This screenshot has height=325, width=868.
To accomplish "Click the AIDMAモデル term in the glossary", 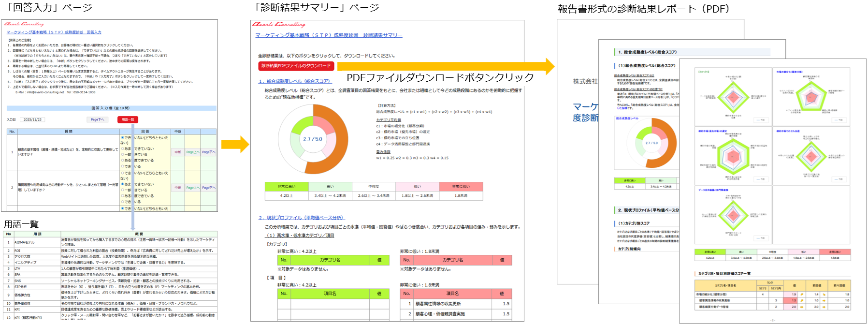I will [25, 242].
